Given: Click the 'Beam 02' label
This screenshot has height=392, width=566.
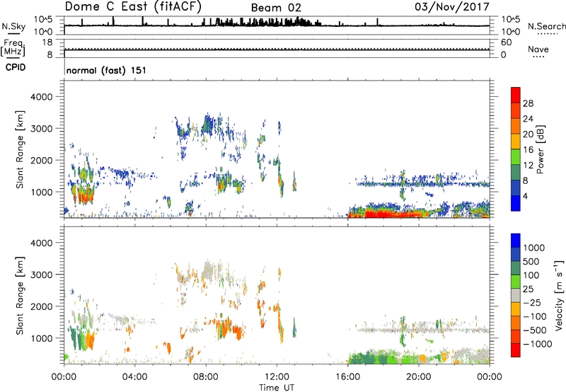Looking at the screenshot, I should (276, 8).
